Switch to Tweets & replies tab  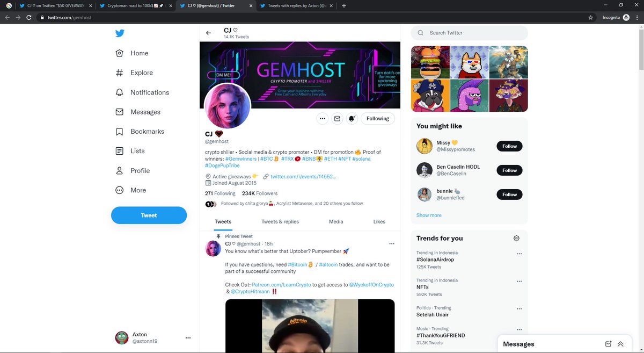point(280,221)
